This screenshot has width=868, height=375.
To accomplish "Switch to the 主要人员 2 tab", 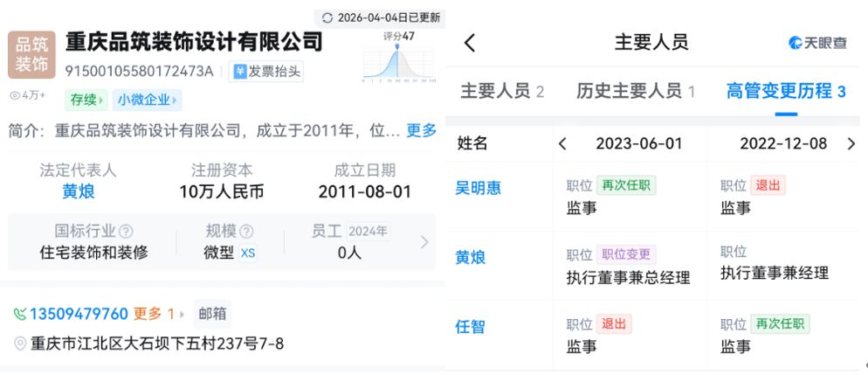I will [502, 92].
